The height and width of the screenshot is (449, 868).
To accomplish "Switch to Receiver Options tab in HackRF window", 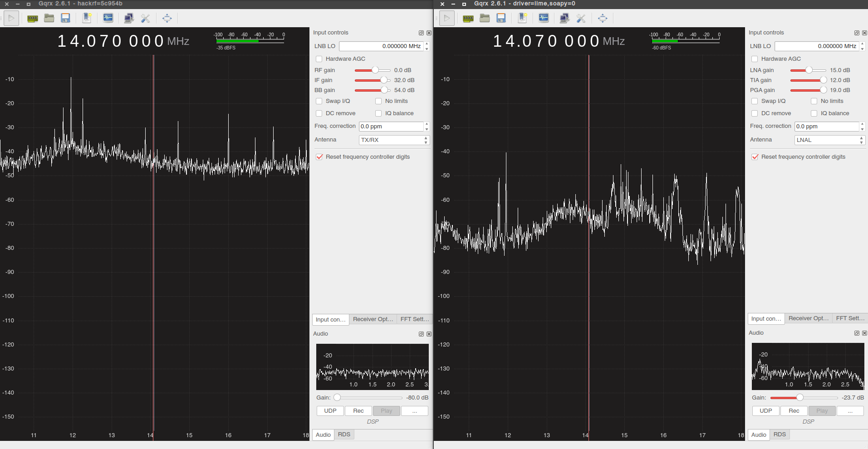I will [x=373, y=319].
